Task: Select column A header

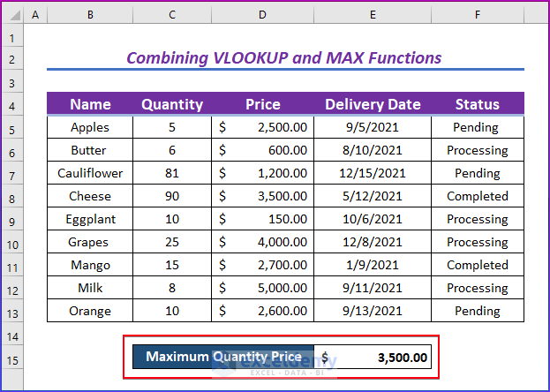Action: [35, 16]
